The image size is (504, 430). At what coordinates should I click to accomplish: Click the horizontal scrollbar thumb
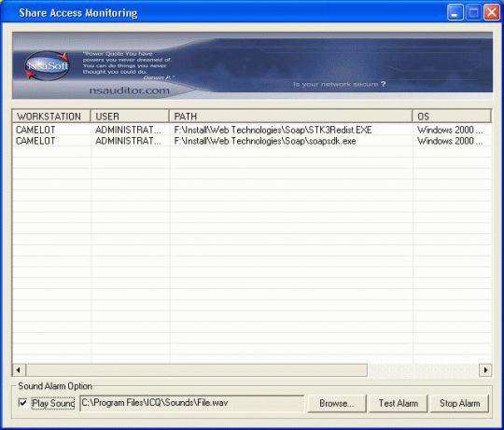tap(196, 370)
